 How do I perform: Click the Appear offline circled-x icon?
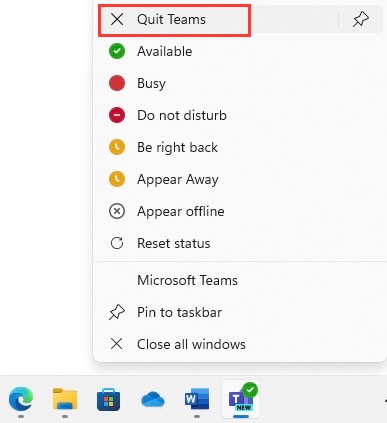[x=117, y=211]
